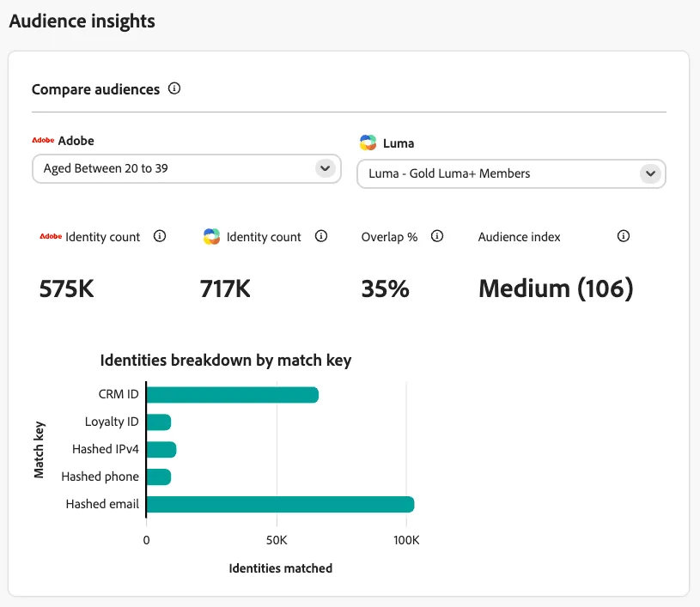
Task: Click the Luma logo above audience dropdown
Action: (x=368, y=143)
